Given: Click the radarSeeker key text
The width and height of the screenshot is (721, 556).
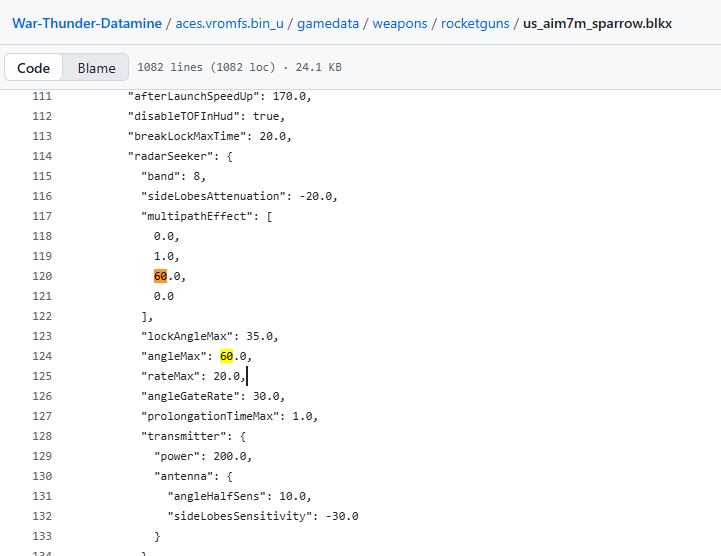Looking at the screenshot, I should tap(167, 156).
